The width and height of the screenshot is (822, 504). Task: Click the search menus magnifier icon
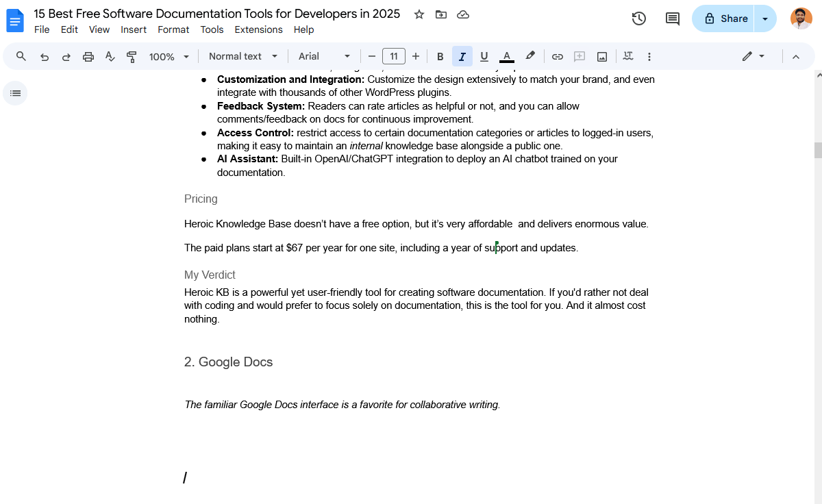[21, 57]
